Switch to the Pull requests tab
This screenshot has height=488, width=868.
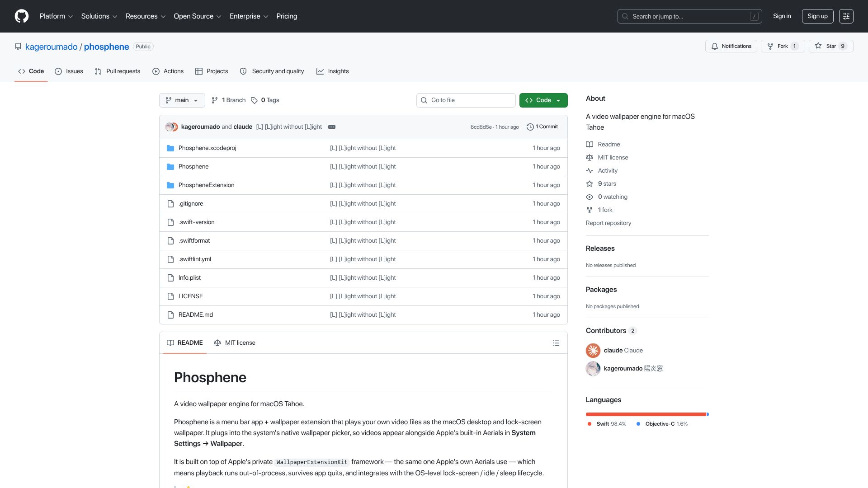point(118,71)
